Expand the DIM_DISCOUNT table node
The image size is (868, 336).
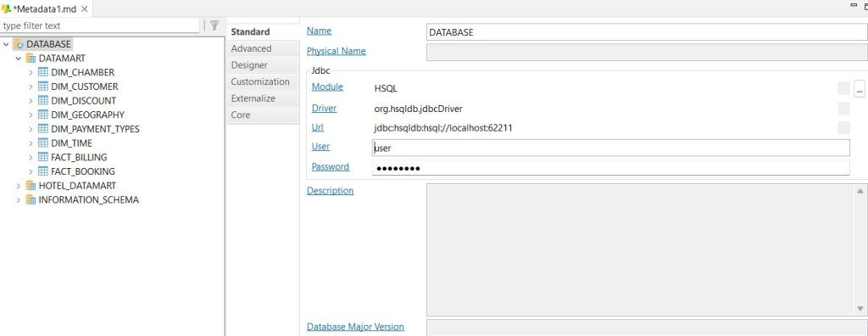point(31,101)
